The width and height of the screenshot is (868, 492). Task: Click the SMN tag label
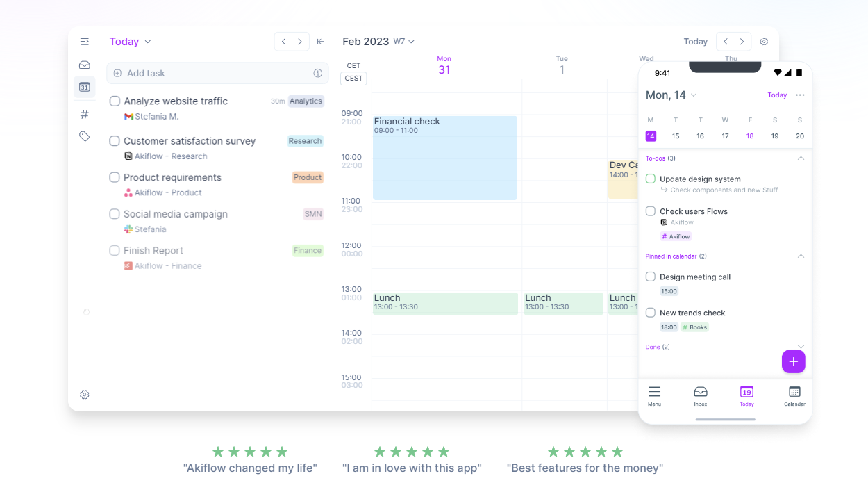pyautogui.click(x=313, y=214)
